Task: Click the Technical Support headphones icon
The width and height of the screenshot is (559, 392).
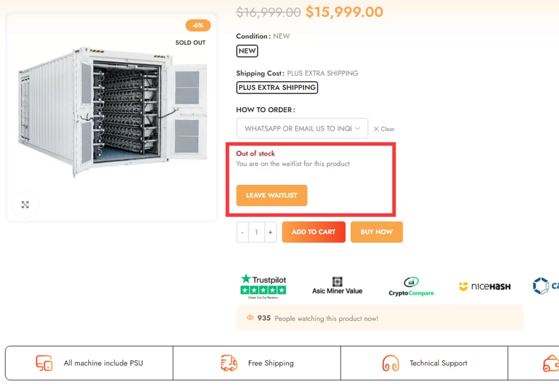Action: 390,363
